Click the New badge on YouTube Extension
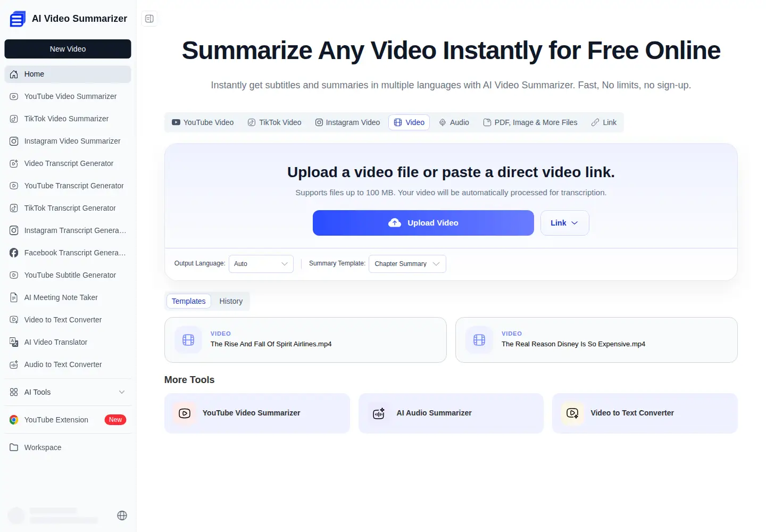 pos(115,420)
